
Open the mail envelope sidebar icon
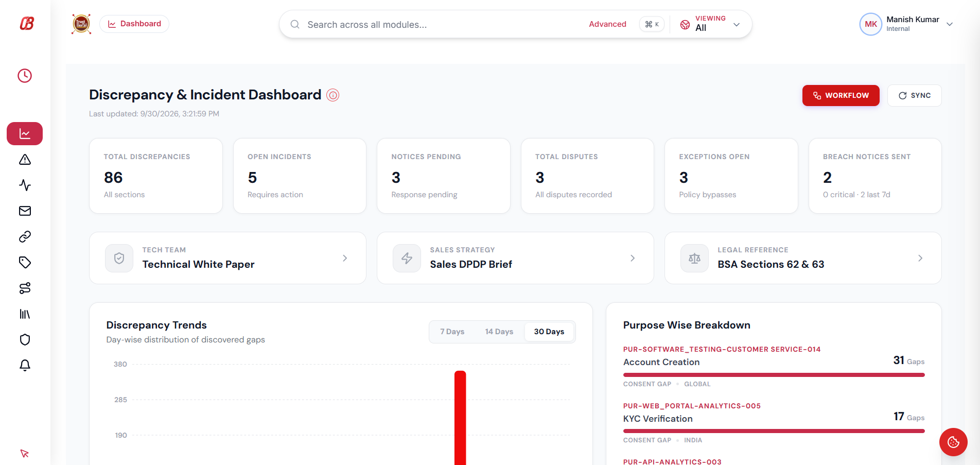tap(25, 211)
